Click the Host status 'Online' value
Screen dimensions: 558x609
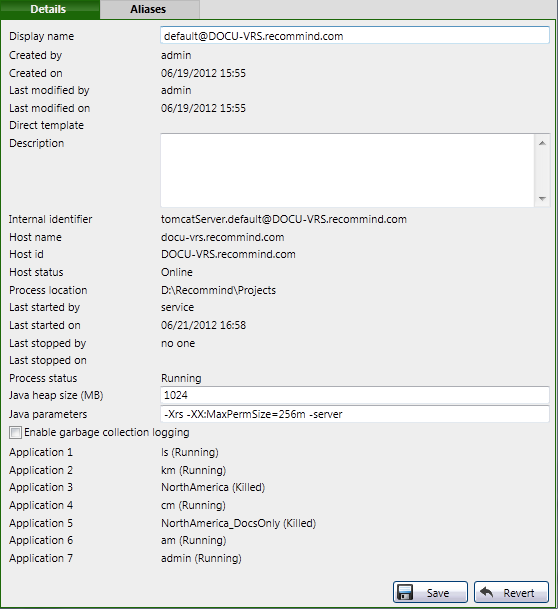177,272
